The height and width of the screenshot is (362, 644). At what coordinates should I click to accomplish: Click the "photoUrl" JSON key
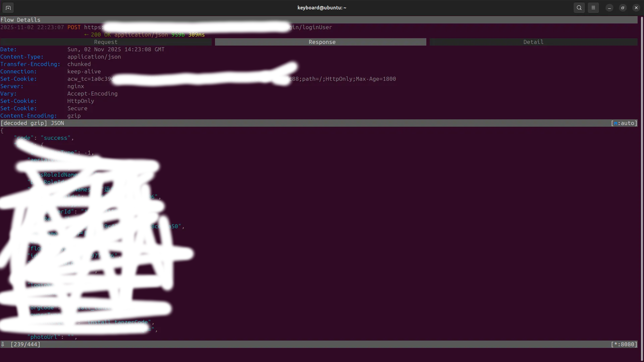click(44, 337)
